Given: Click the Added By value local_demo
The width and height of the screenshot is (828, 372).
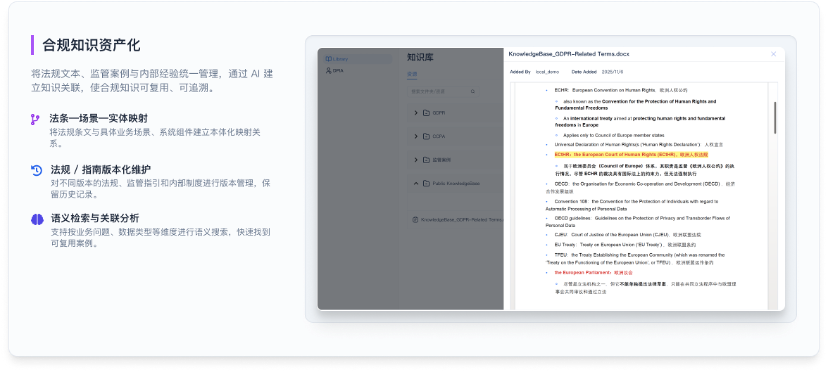Looking at the screenshot, I should 547,71.
